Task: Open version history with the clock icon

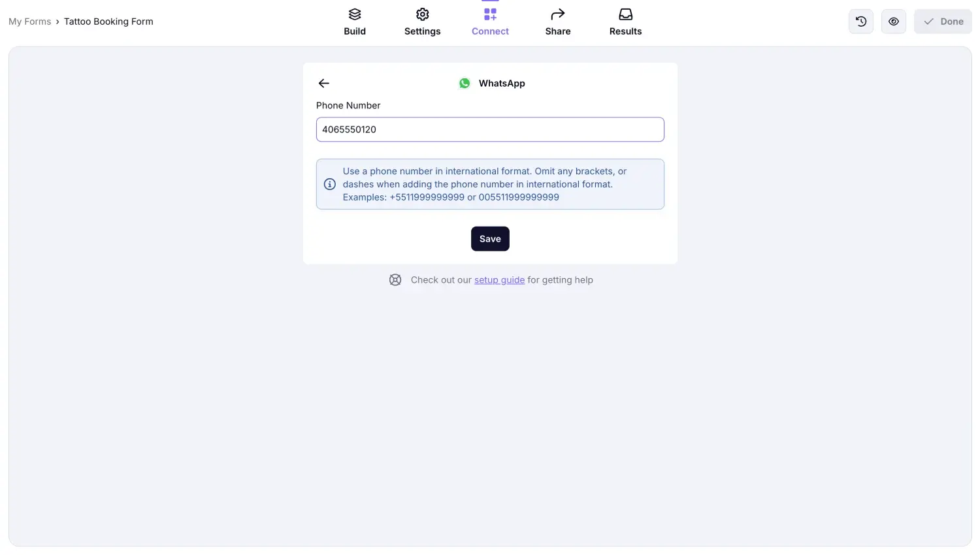Action: tap(860, 21)
